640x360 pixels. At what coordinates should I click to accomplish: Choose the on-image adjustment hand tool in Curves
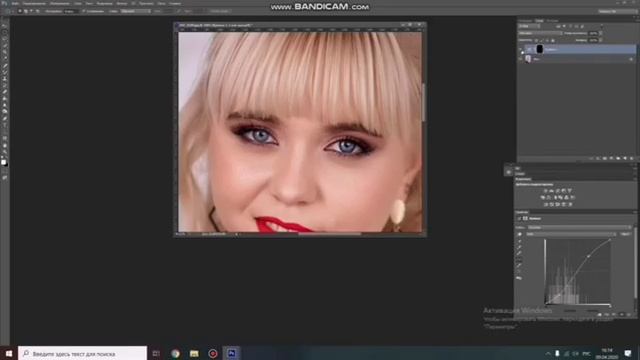coord(519,234)
